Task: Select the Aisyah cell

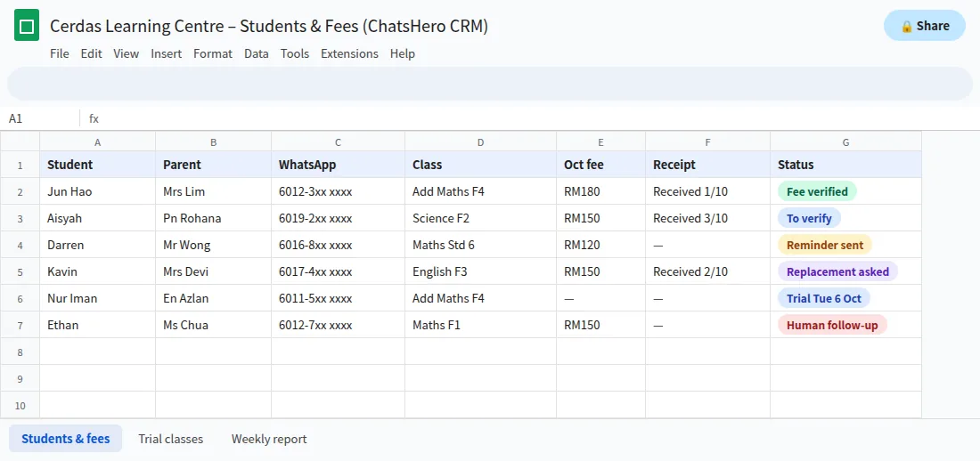Action: pos(97,219)
